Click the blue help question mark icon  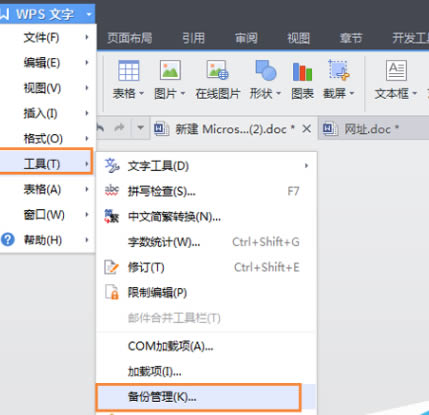(8, 240)
